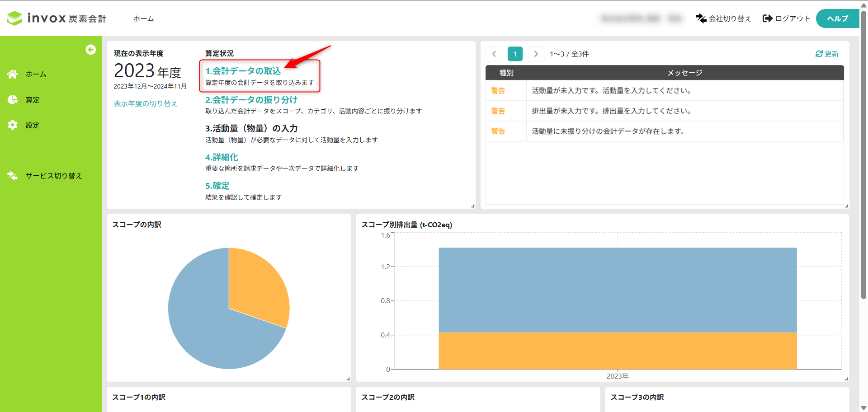The image size is (868, 412).
Task: Open the ヘルプ button
Action: click(x=837, y=19)
